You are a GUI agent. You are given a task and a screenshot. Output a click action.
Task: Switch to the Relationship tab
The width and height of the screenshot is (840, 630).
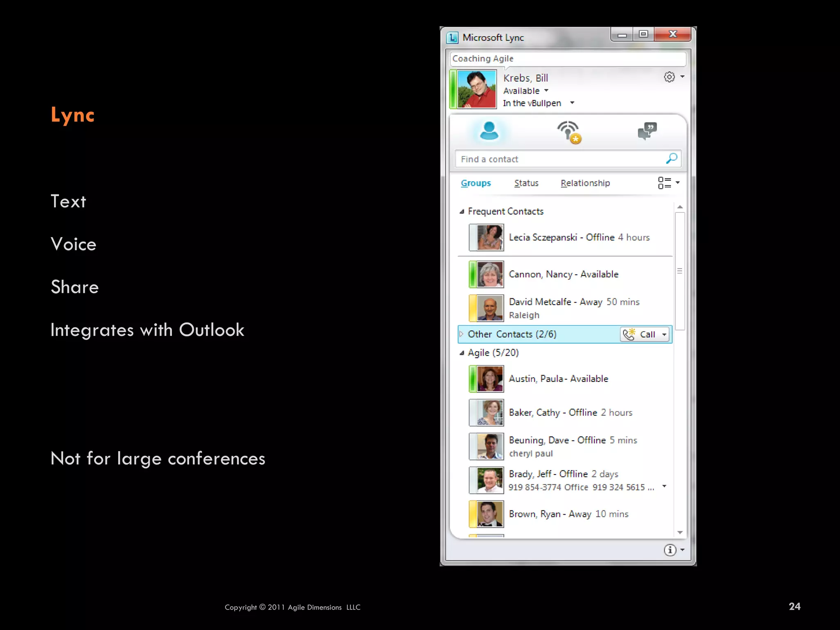(585, 183)
